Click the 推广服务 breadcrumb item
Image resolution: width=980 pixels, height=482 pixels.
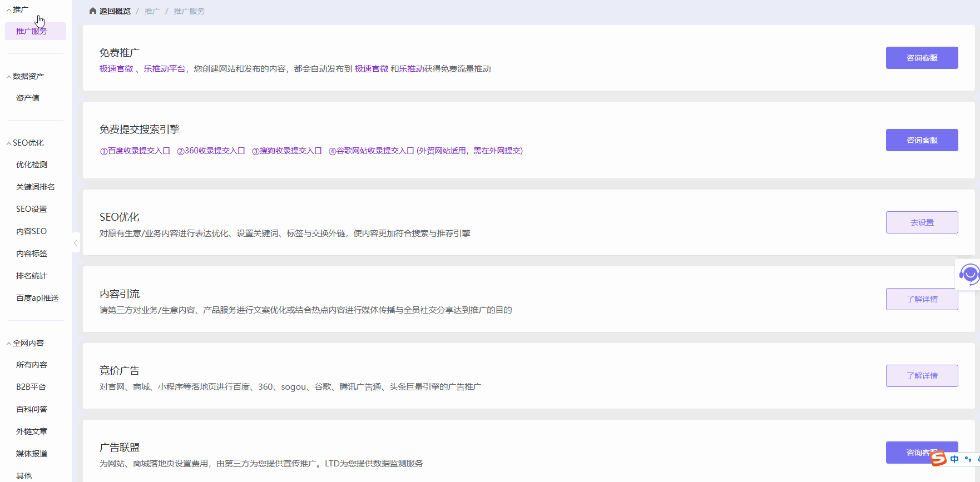[x=189, y=11]
